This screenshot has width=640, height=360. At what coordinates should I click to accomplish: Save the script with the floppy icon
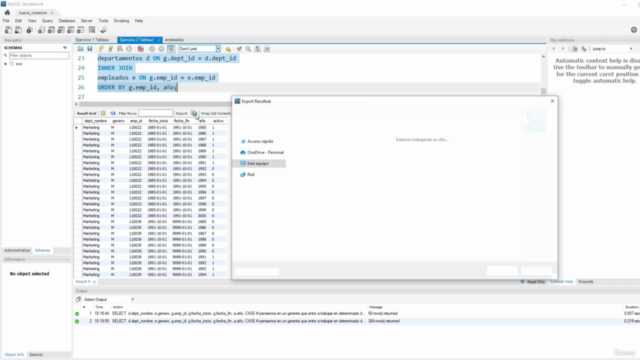click(x=90, y=49)
